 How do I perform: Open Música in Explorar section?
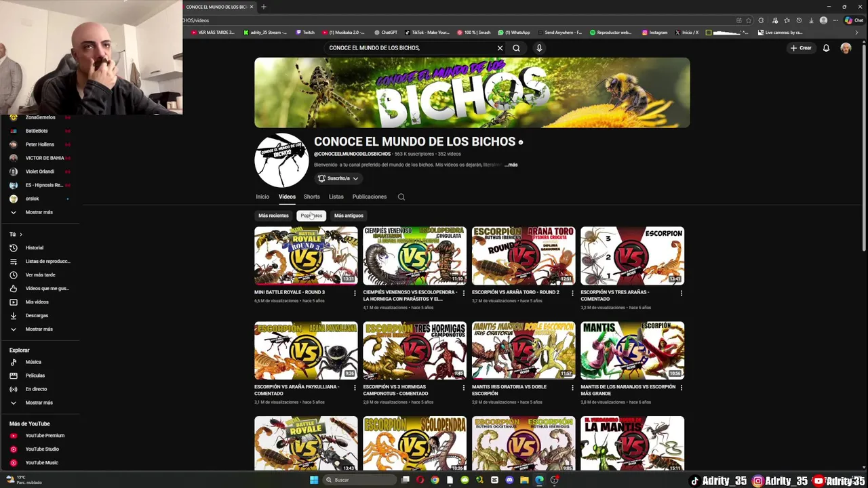[33, 362]
